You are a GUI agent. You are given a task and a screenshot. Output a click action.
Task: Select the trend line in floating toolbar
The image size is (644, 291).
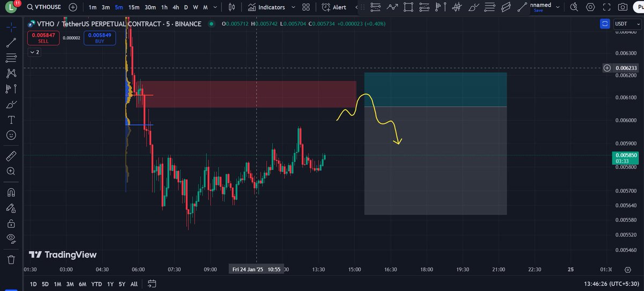(x=522, y=7)
